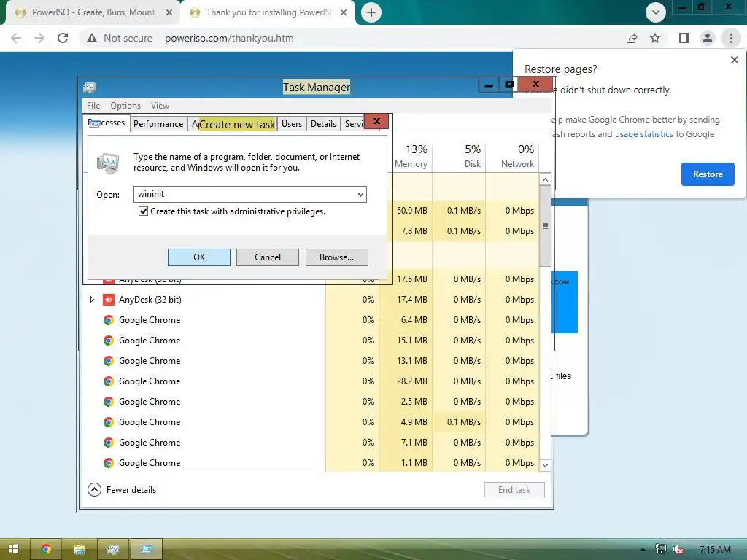
Task: Open the tab search dropdown
Action: pos(656,12)
